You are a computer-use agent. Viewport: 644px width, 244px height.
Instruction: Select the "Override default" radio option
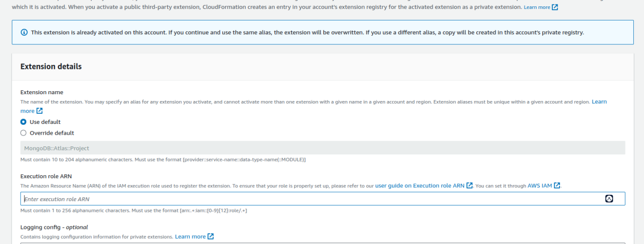pyautogui.click(x=23, y=133)
